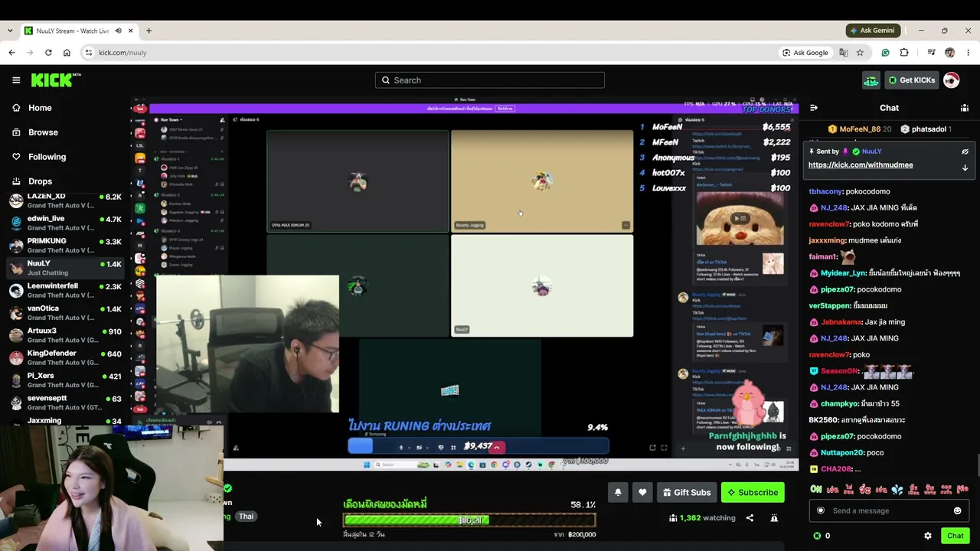Image resolution: width=980 pixels, height=551 pixels.
Task: Open Following in sidebar
Action: pos(47,157)
